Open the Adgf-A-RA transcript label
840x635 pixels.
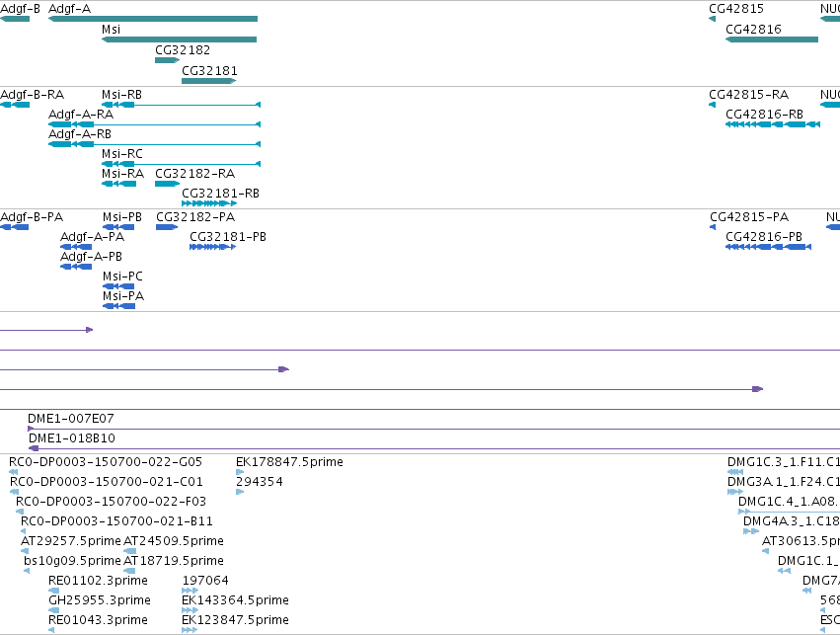81,115
